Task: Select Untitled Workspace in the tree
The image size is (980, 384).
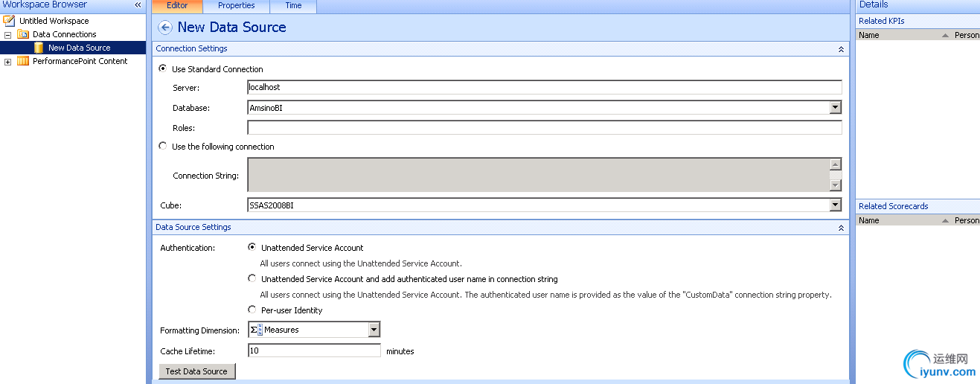Action: [54, 21]
